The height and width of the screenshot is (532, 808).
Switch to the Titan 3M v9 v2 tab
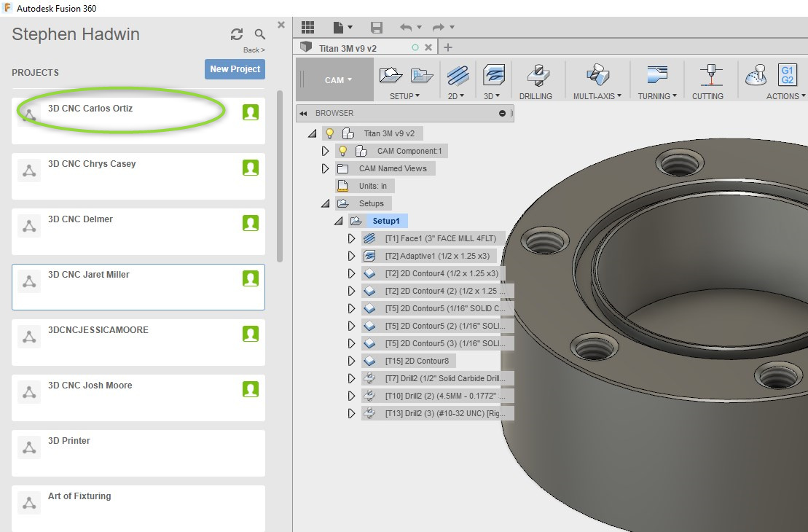click(348, 48)
